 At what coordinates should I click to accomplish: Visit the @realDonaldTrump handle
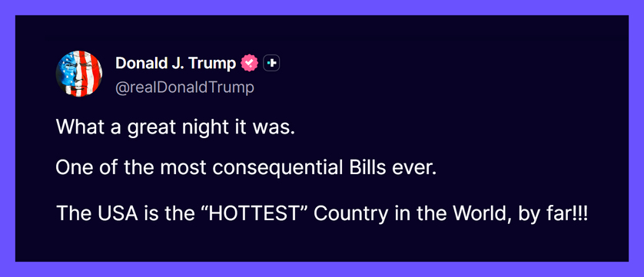[x=184, y=87]
